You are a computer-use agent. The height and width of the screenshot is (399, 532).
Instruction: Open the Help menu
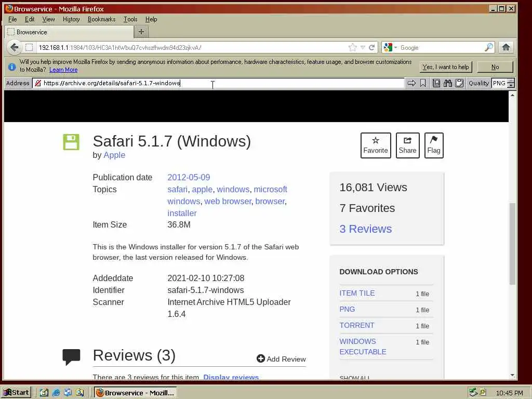pyautogui.click(x=151, y=19)
